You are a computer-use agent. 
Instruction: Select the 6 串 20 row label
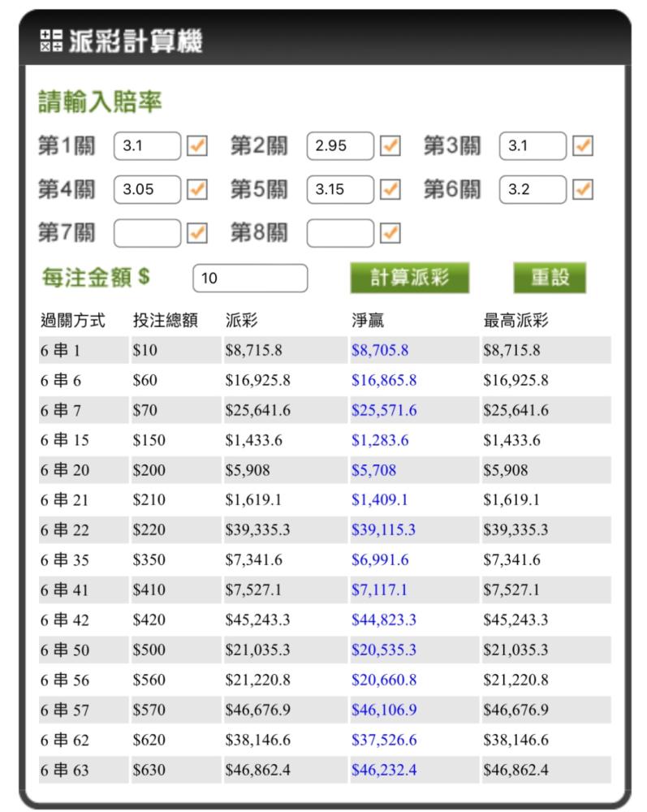[65, 470]
